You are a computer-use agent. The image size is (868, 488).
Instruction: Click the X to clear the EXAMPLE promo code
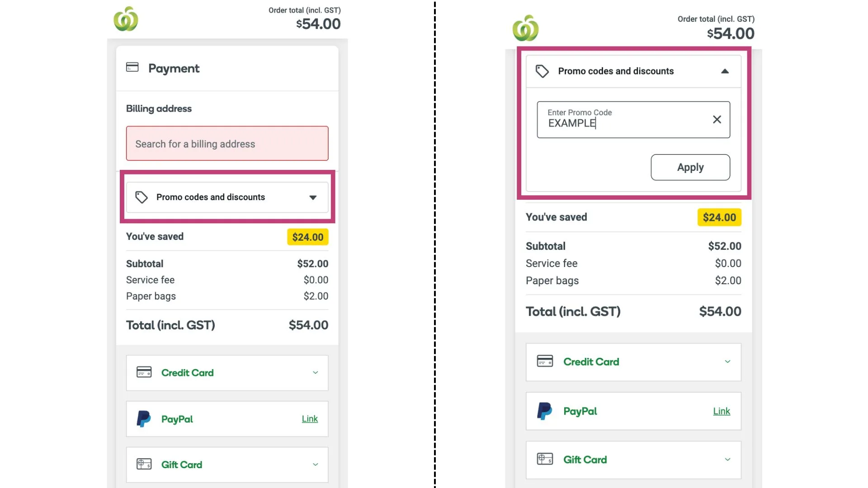[717, 119]
